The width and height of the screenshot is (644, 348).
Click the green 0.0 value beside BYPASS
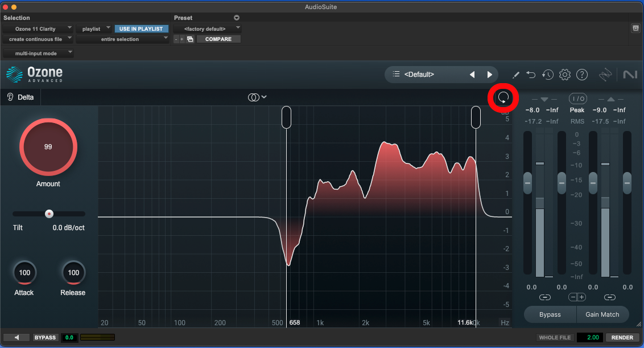point(69,337)
